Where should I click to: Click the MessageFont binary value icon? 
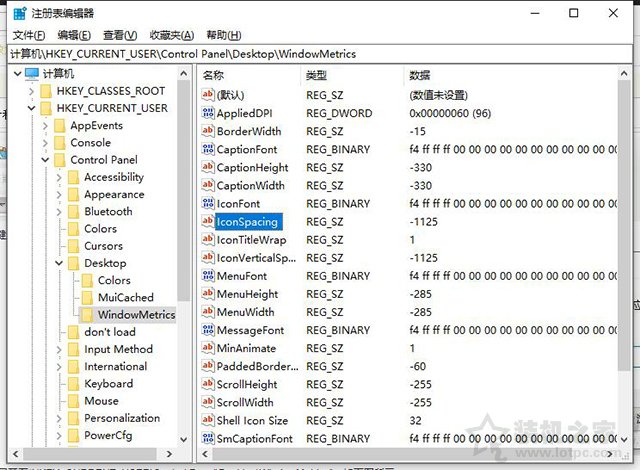tap(208, 330)
